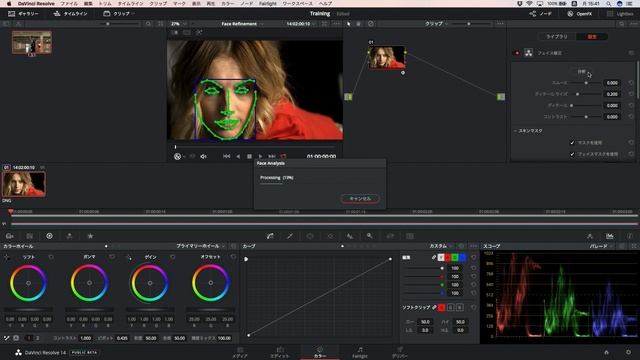
Task: Switch to the ライブラリ tab in OpenFX
Action: 557,36
